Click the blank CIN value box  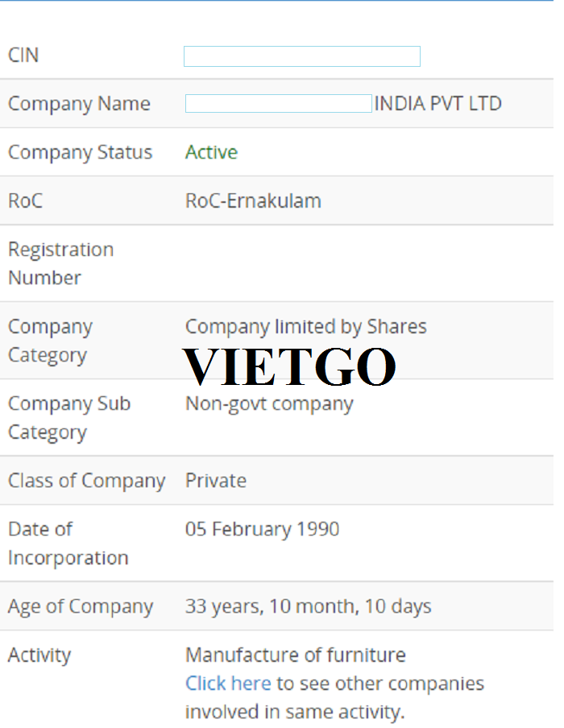pyautogui.click(x=302, y=56)
